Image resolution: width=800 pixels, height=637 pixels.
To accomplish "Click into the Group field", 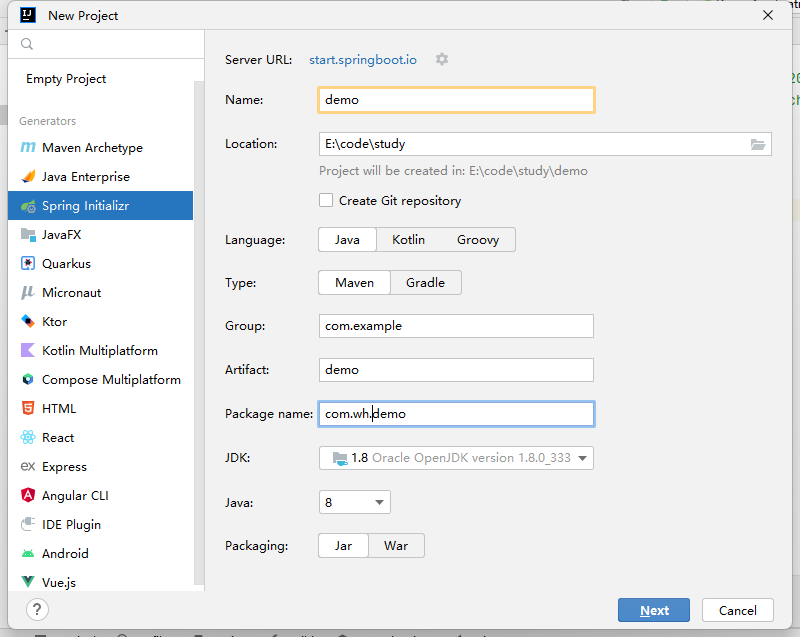I will pyautogui.click(x=456, y=326).
